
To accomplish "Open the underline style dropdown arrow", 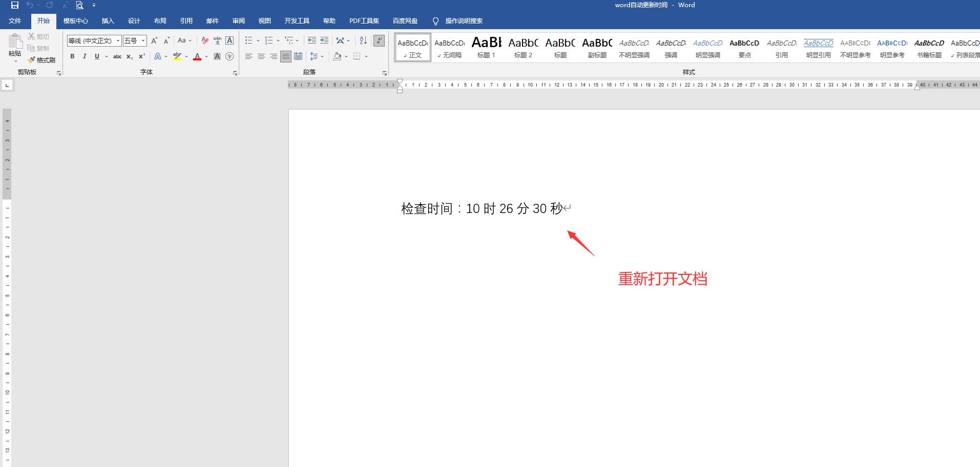I will (x=106, y=56).
